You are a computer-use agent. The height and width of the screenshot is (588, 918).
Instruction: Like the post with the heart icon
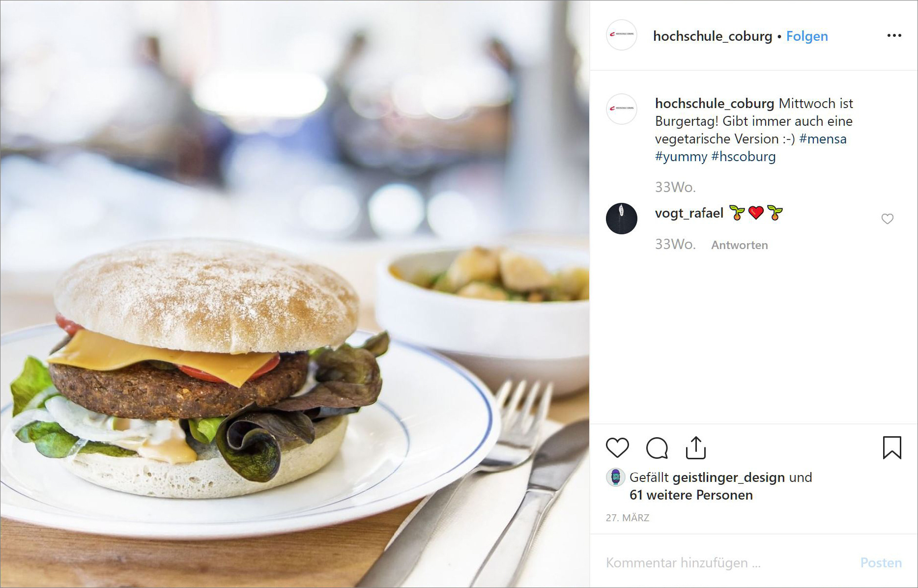(x=617, y=448)
